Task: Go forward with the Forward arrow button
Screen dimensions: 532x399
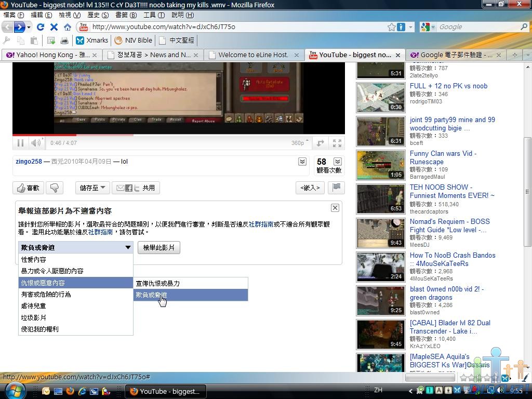Action: click(20, 27)
